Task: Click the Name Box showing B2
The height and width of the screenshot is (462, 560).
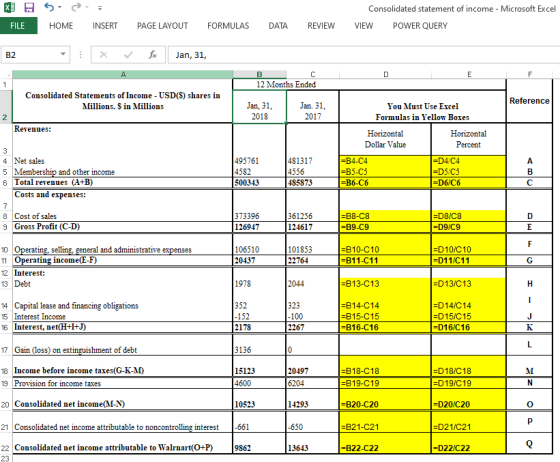Action: tap(30, 55)
